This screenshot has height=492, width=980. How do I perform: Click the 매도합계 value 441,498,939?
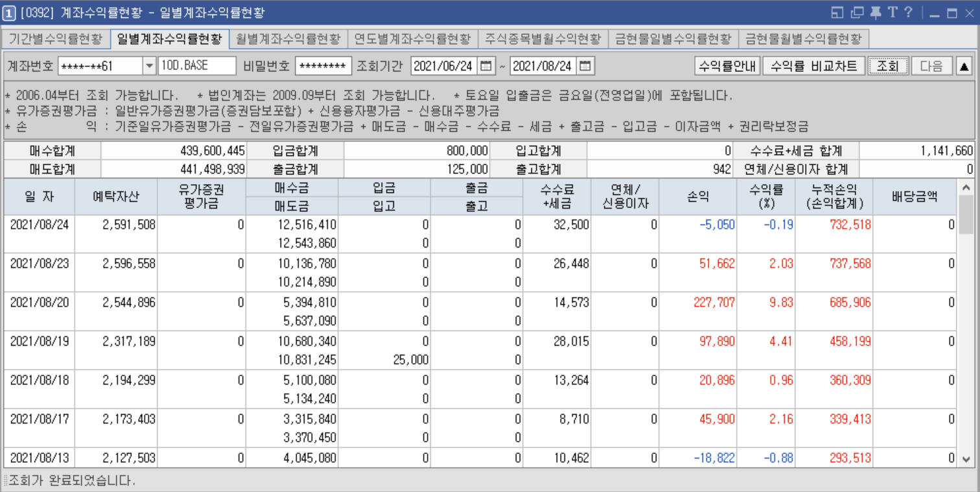coord(213,169)
